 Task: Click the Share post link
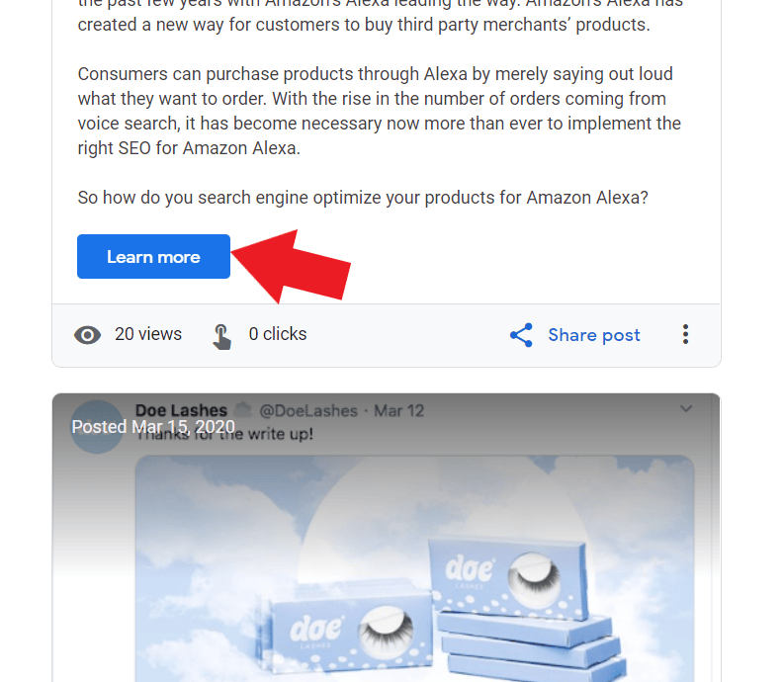pos(594,334)
